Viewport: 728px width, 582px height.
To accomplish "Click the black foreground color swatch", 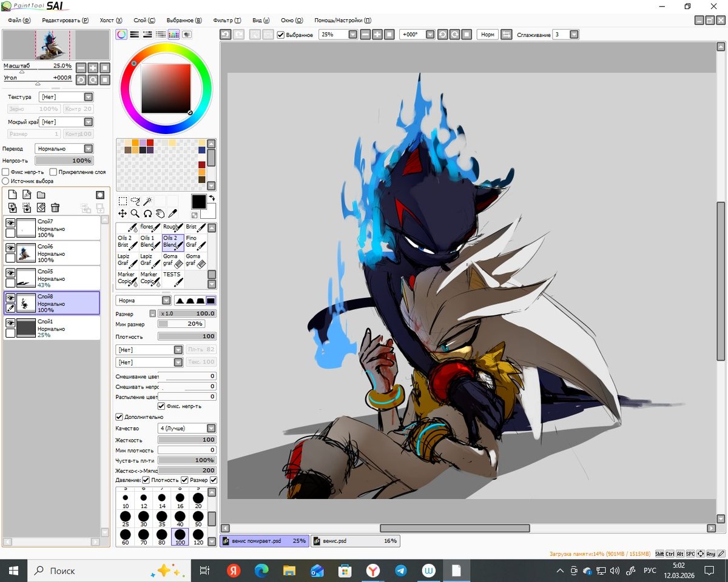I will (198, 202).
